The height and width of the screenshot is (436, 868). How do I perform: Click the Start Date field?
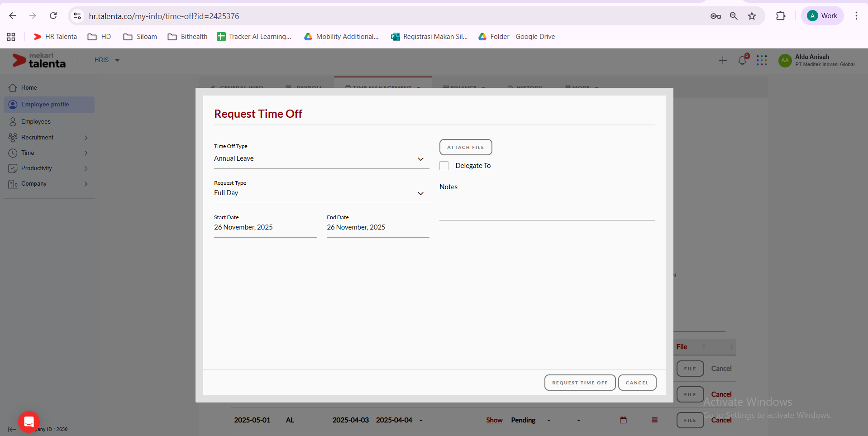click(x=265, y=227)
